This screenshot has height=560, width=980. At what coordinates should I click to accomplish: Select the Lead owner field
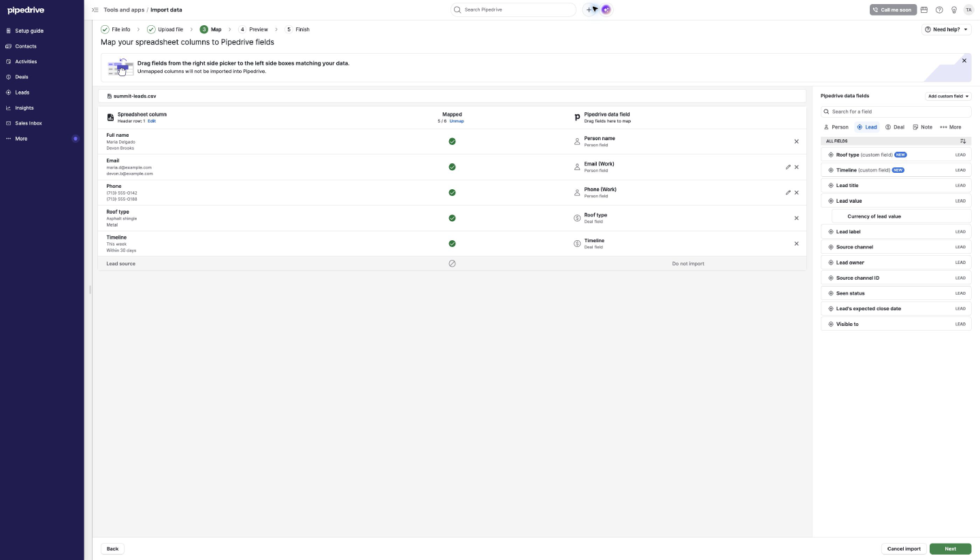[896, 262]
